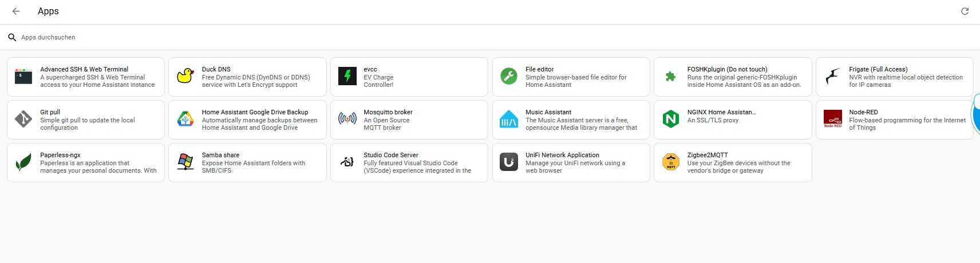The image size is (980, 263).
Task: Select the Music Assistant app title
Action: 548,112
